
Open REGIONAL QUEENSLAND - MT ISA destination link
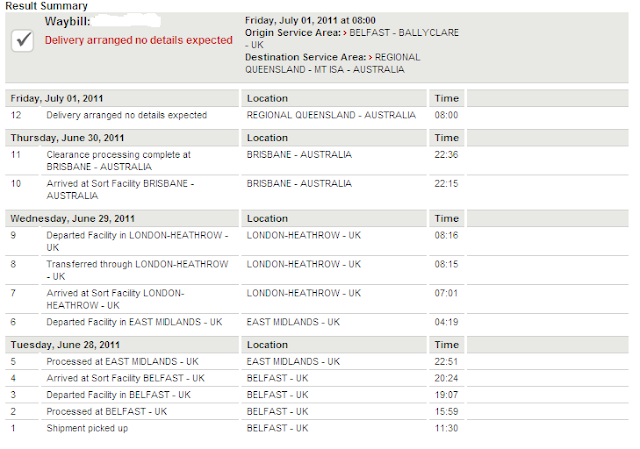coord(333,63)
